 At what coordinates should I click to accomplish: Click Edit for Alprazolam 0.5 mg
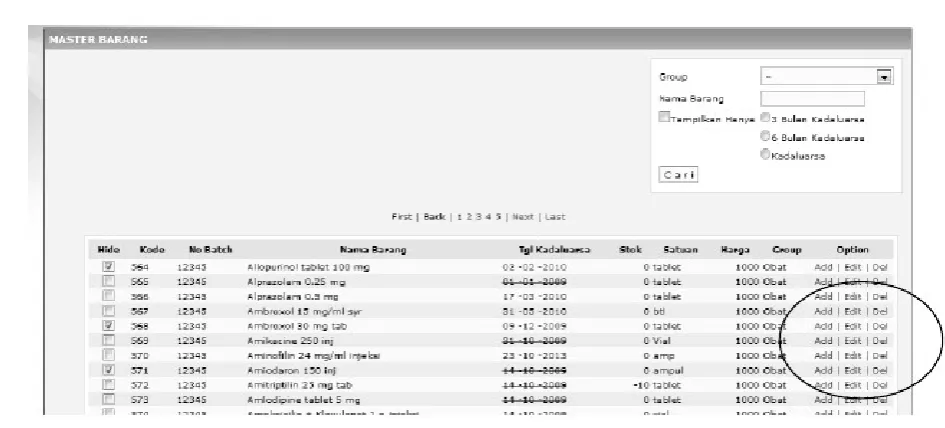click(852, 297)
